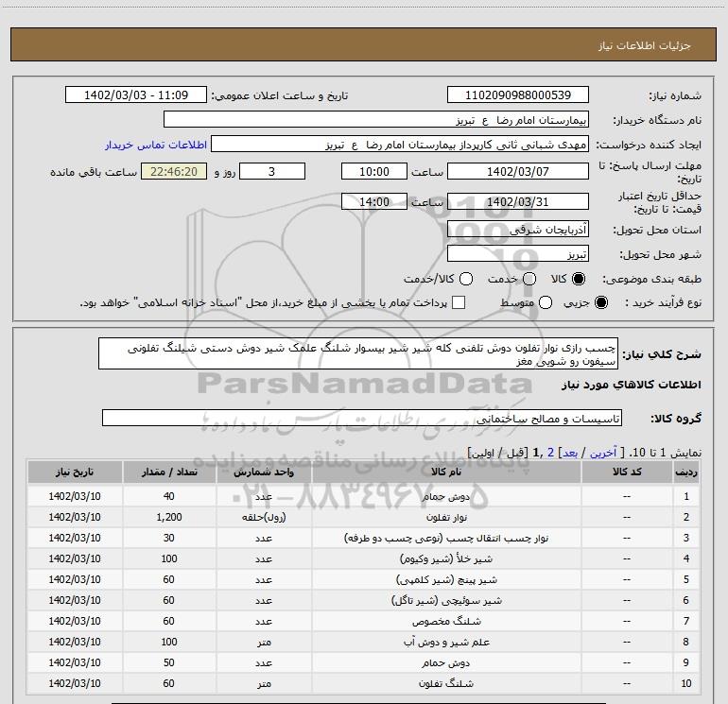The image size is (728, 704).
Task: Select the شیر خلأ (شیر وکیوم) item
Action: [446, 558]
